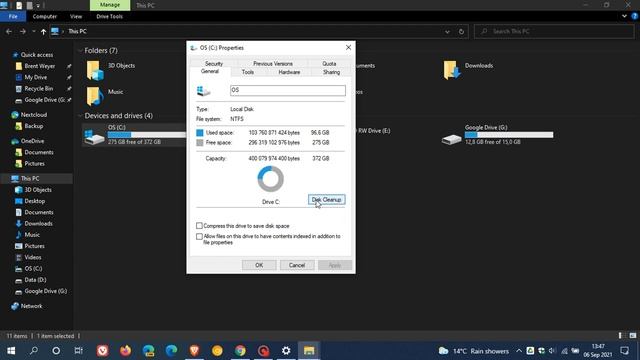The image size is (640, 360).
Task: Expand address bar history dropdown
Action: coord(447,31)
